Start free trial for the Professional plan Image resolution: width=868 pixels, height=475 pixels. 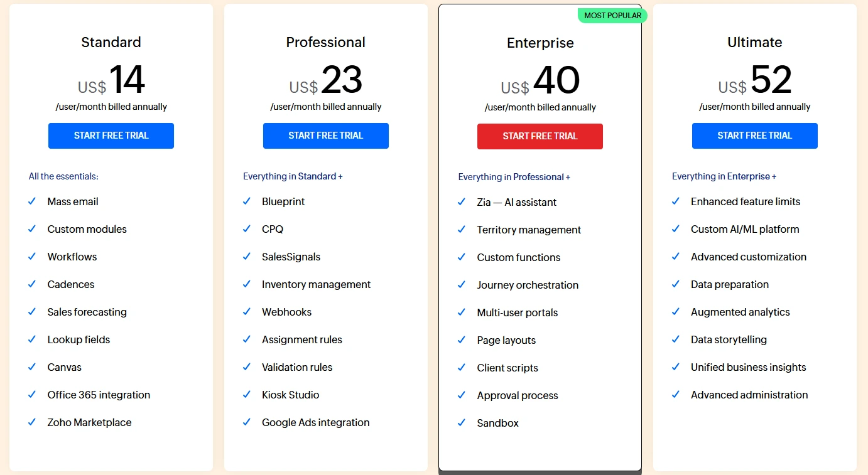(325, 136)
